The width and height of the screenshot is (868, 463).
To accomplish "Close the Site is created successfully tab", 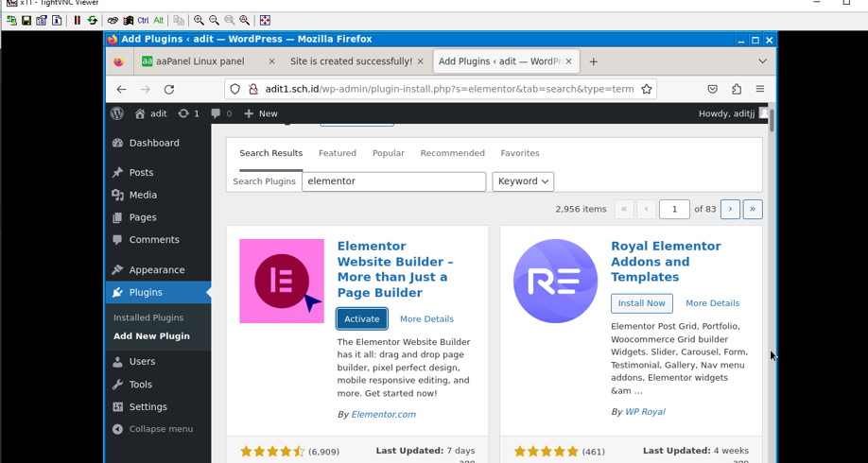I will [420, 61].
